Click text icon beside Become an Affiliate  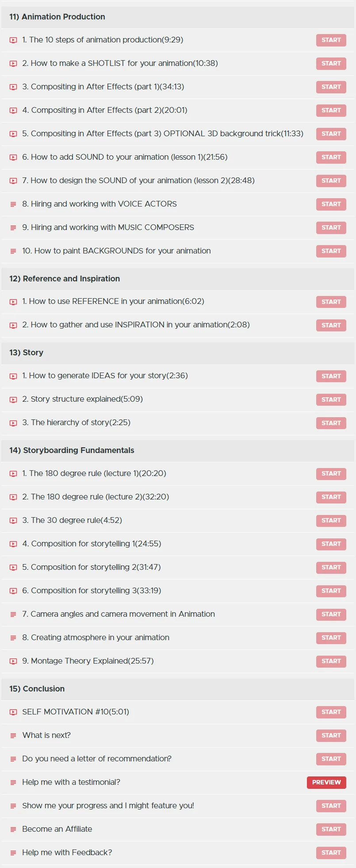pos(13,830)
